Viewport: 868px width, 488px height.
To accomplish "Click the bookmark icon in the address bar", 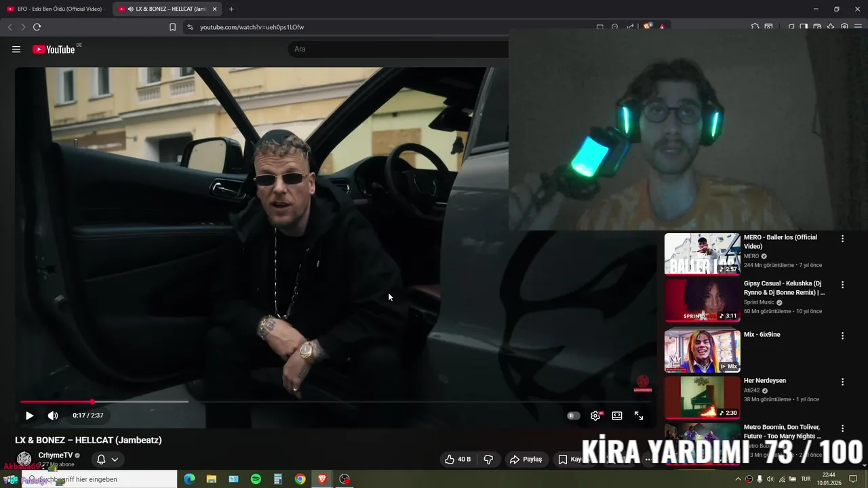I will pyautogui.click(x=172, y=27).
